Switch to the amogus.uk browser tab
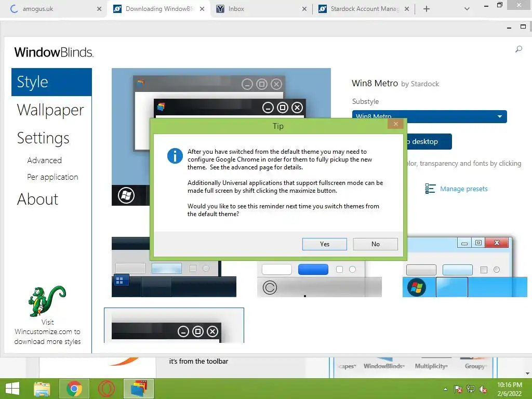This screenshot has height=399, width=532. pyautogui.click(x=54, y=9)
